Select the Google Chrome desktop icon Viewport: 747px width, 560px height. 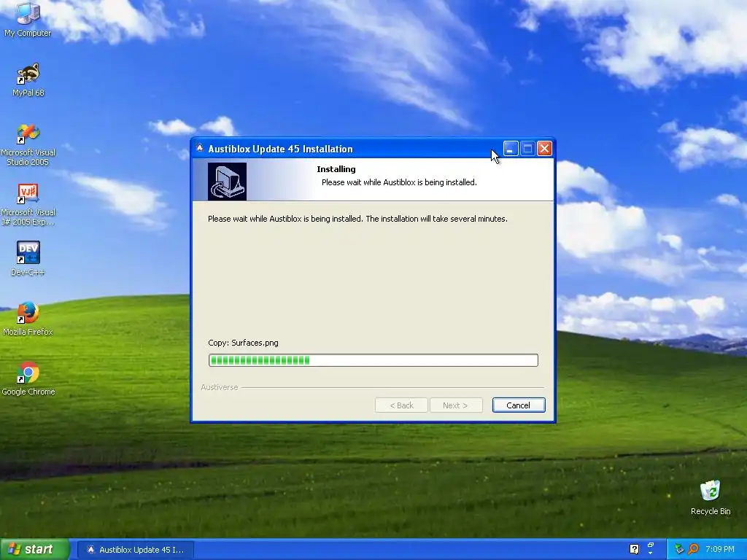[x=28, y=378]
